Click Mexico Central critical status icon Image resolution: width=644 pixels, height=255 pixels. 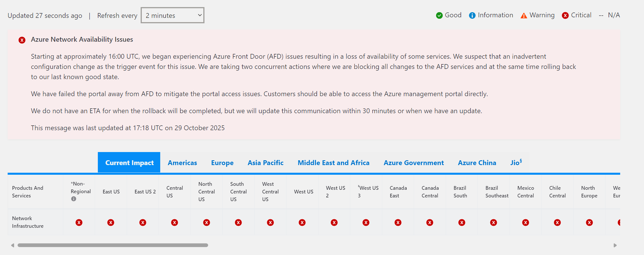coord(525,223)
